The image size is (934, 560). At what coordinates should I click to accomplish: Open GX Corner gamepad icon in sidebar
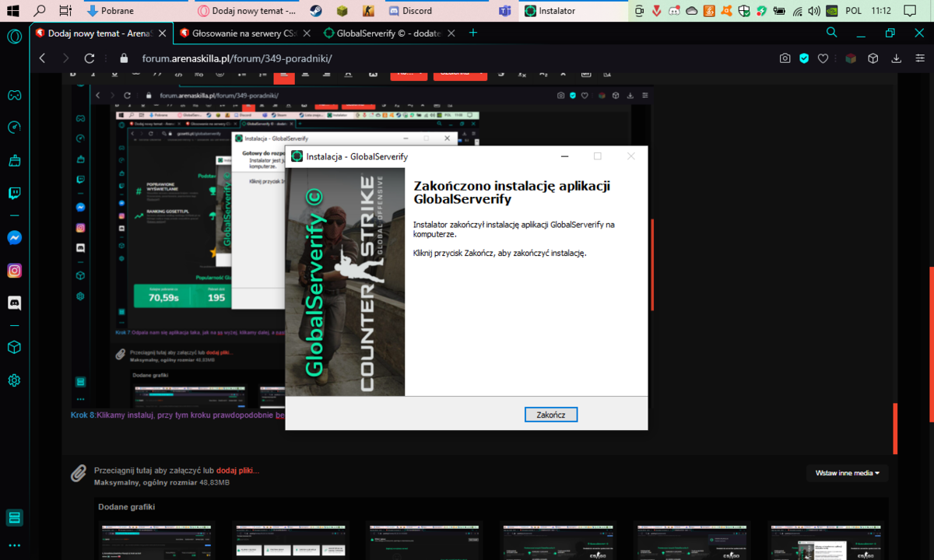pyautogui.click(x=14, y=95)
